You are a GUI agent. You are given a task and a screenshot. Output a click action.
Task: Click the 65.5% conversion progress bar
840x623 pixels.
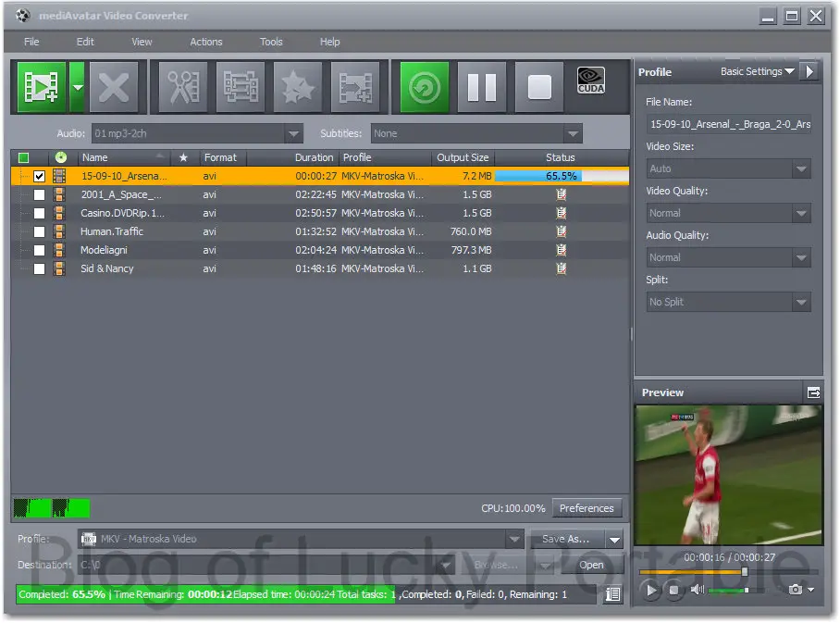pos(561,176)
